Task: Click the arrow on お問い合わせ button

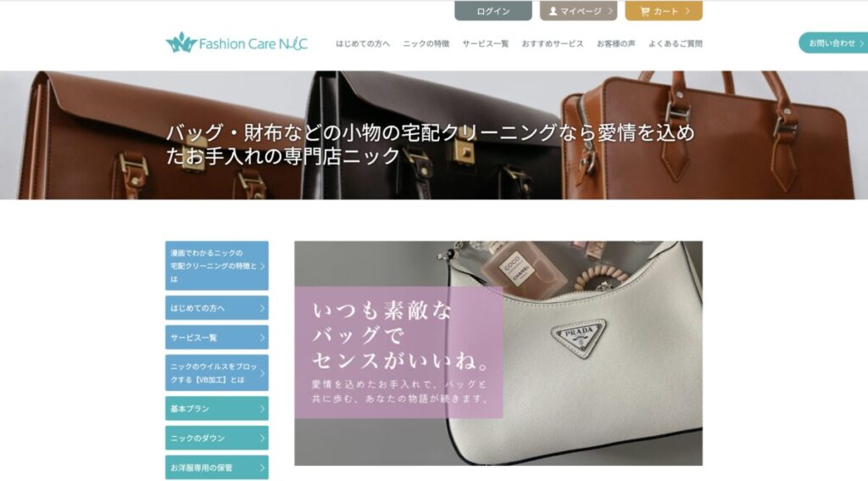Action: pos(862,43)
